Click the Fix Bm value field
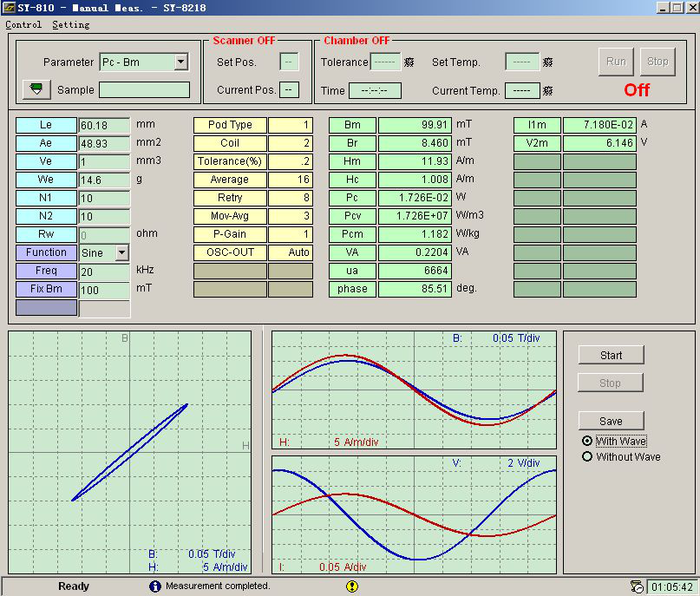 click(x=104, y=289)
